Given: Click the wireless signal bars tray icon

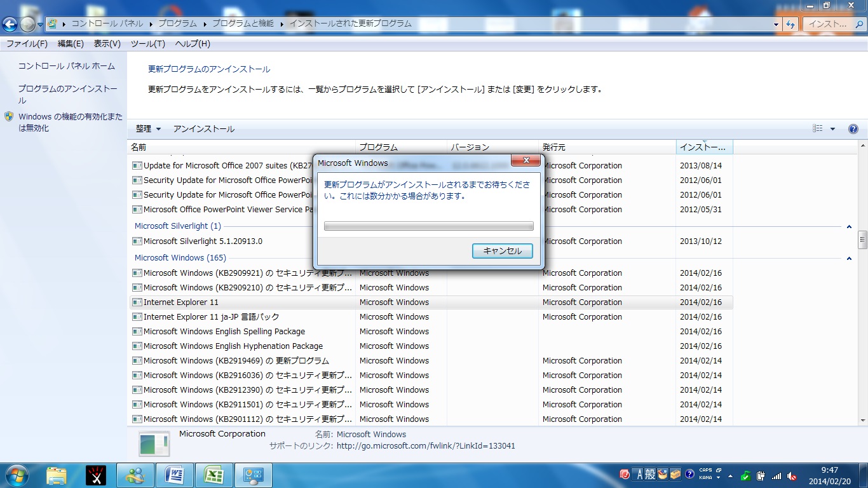Looking at the screenshot, I should click(776, 476).
